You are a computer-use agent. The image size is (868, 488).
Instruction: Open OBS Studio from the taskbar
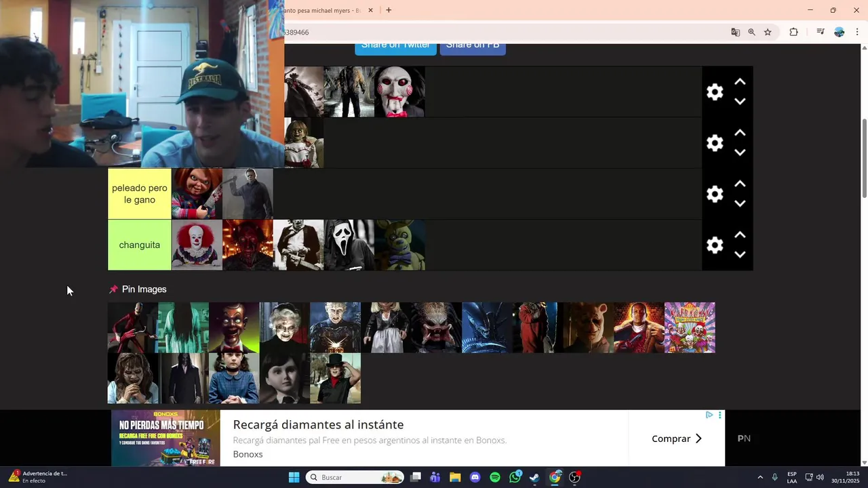[x=575, y=477]
